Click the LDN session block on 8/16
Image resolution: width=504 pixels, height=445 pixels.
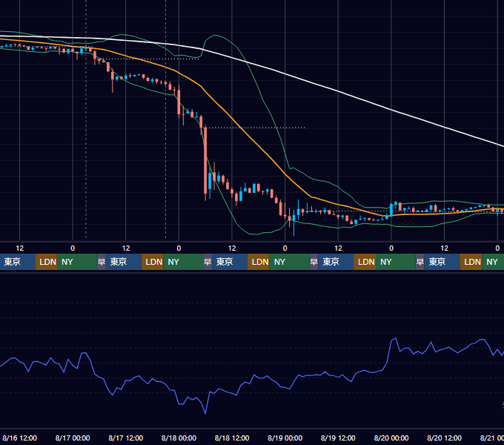click(46, 262)
